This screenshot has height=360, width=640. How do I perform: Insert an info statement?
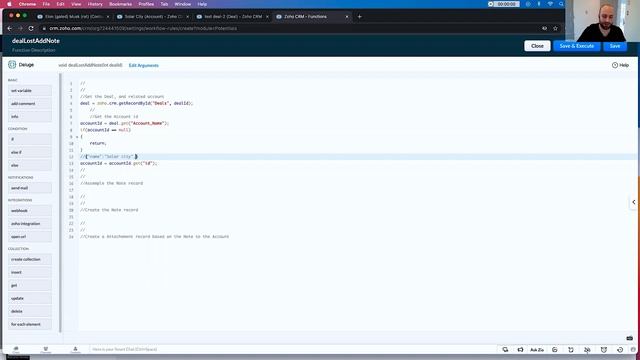click(30, 116)
